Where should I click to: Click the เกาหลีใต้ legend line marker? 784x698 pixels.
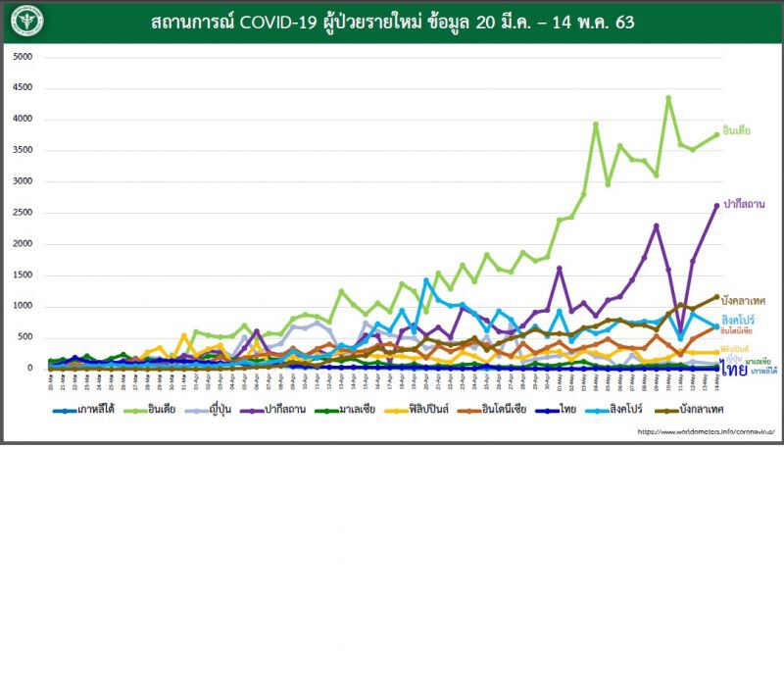pos(65,411)
